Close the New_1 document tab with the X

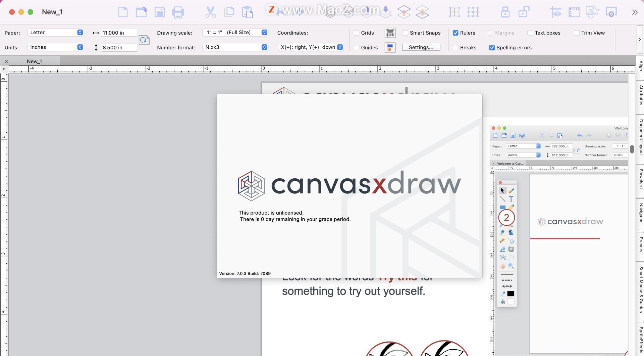click(6, 61)
